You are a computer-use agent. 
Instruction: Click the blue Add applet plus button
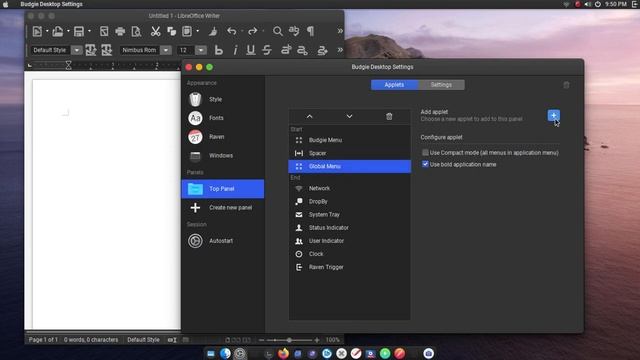coord(553,116)
